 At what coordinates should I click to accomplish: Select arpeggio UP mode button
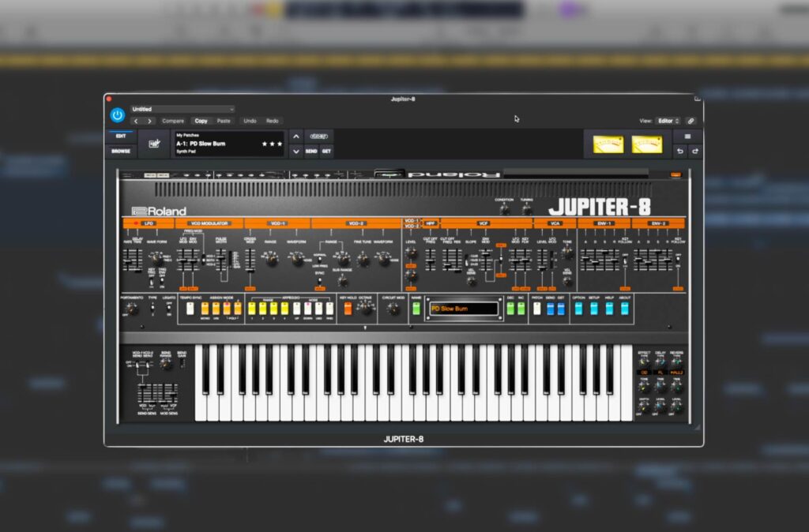297,309
